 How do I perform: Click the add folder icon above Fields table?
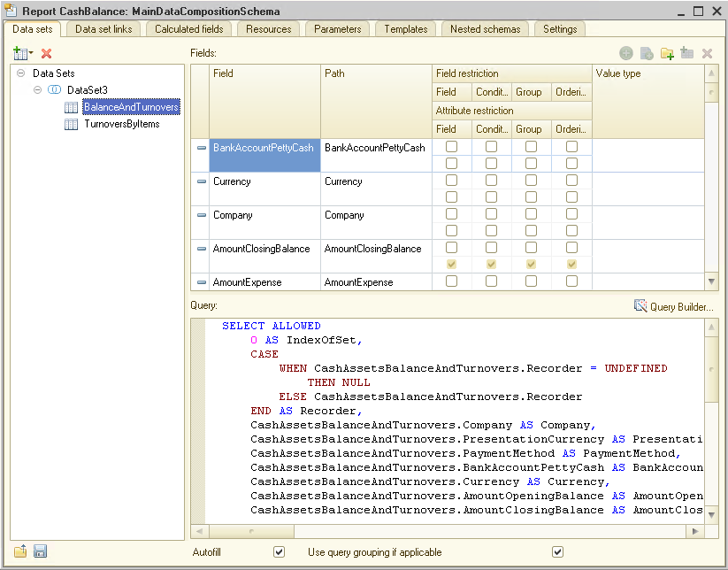pyautogui.click(x=667, y=54)
